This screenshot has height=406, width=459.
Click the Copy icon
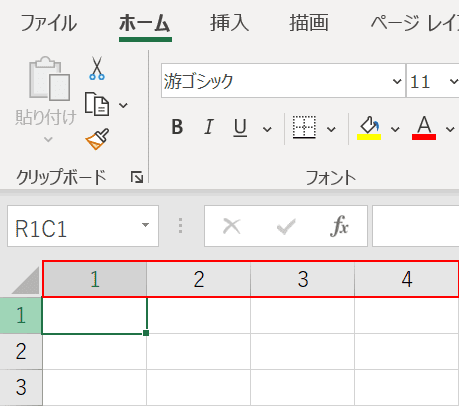97,104
